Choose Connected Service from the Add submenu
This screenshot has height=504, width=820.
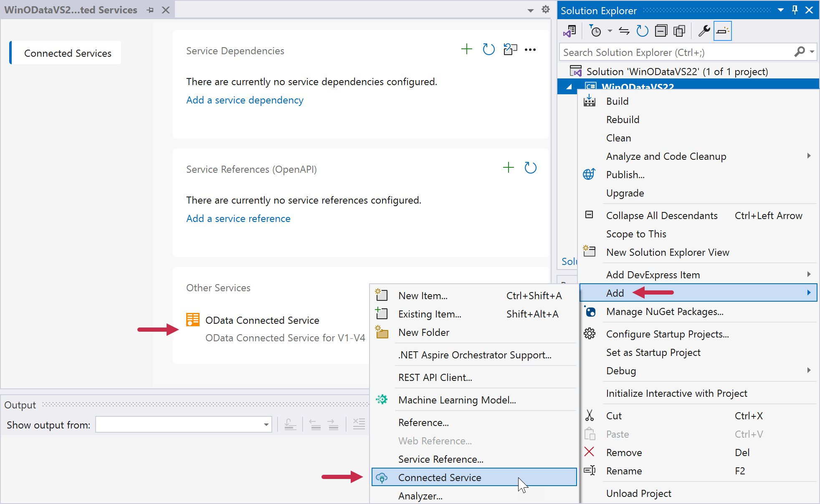(x=440, y=477)
